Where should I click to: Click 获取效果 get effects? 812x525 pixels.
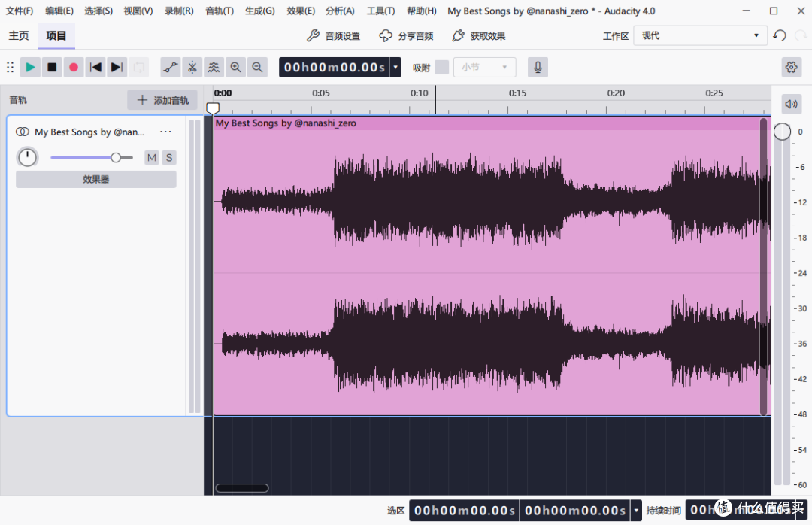[478, 36]
